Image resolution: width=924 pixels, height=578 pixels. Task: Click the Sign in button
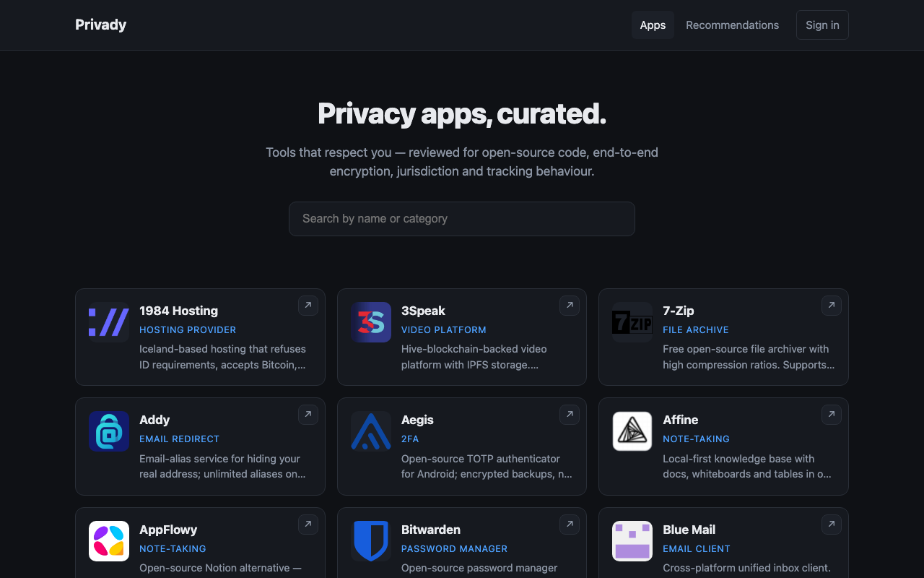[x=822, y=25]
